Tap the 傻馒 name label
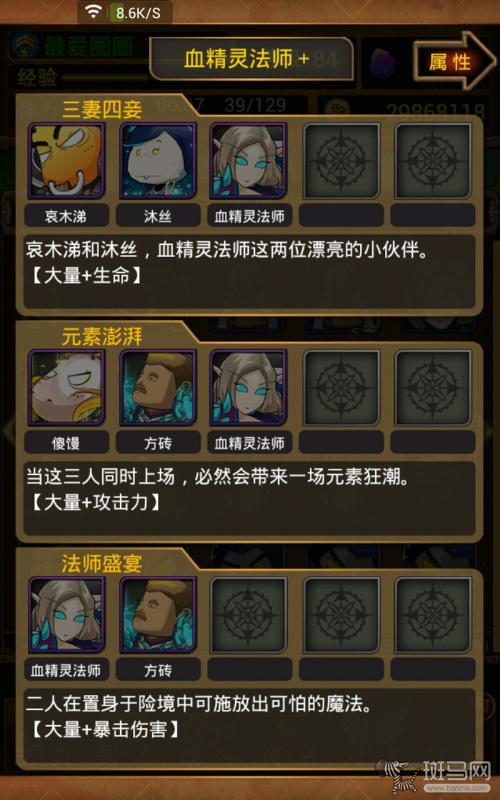The height and width of the screenshot is (800, 500). coord(66,442)
